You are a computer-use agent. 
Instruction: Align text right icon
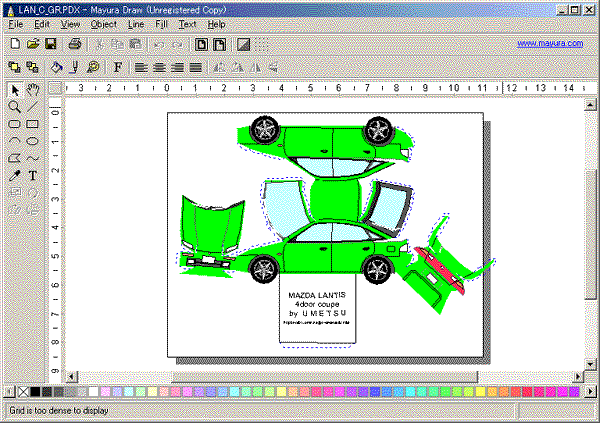click(x=177, y=68)
